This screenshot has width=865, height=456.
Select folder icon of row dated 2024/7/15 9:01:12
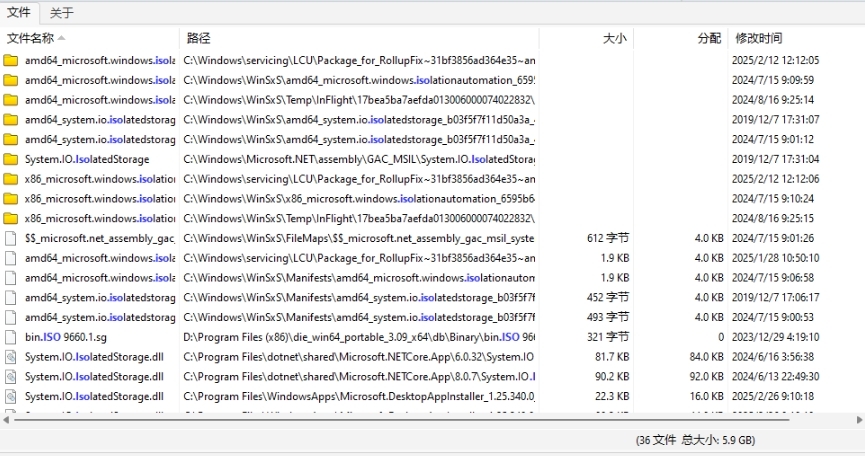tap(10, 140)
